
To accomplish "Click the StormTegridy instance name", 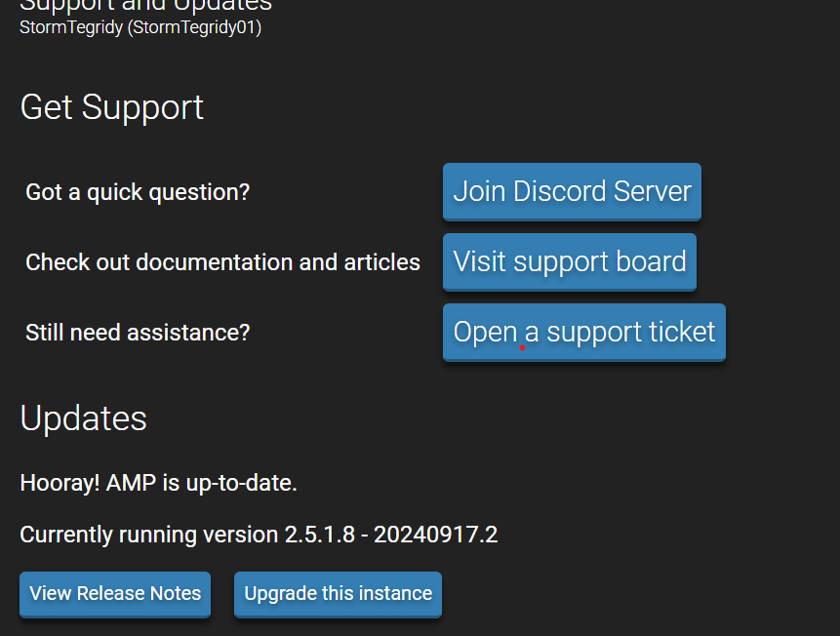I will click(x=71, y=27).
